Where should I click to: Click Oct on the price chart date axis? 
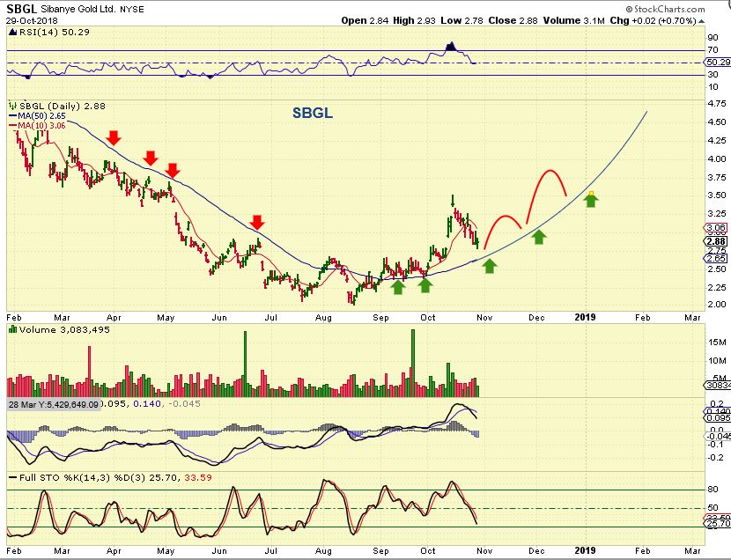click(x=427, y=317)
